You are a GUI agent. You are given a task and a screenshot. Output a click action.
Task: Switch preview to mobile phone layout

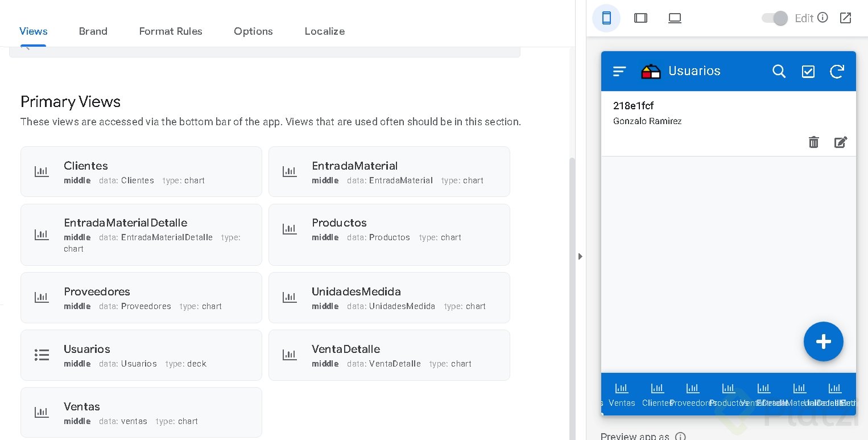[606, 18]
